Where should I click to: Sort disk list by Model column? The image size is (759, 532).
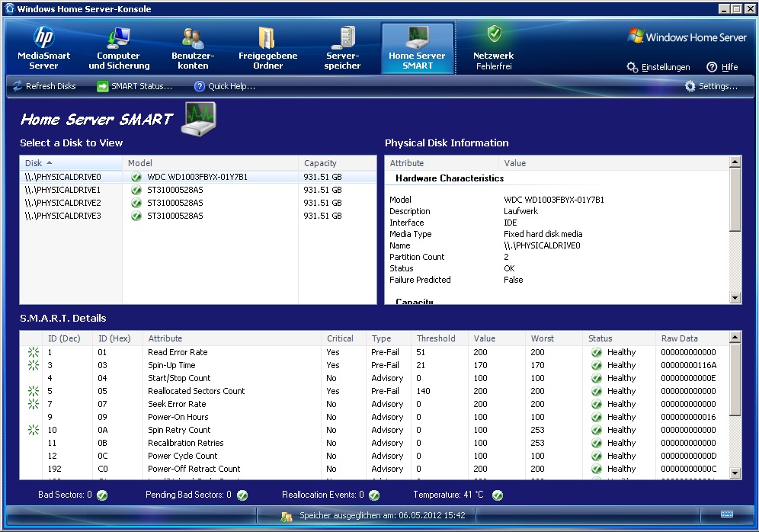210,163
